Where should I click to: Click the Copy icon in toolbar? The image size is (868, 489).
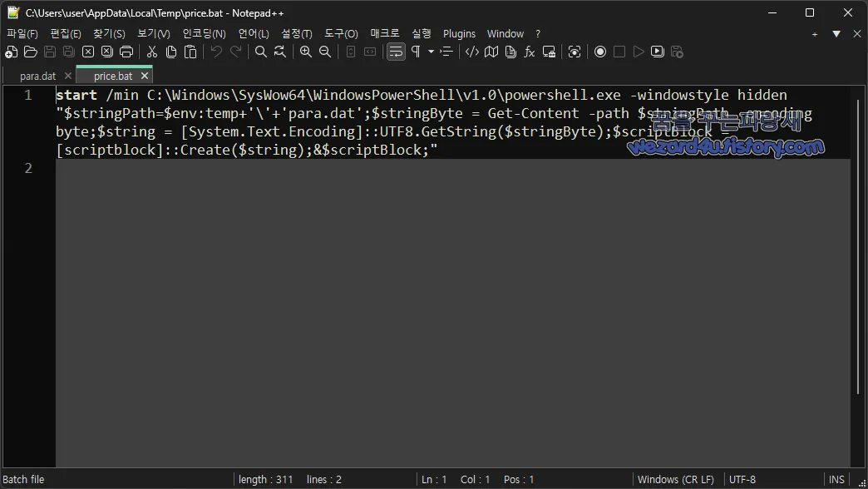click(x=171, y=52)
